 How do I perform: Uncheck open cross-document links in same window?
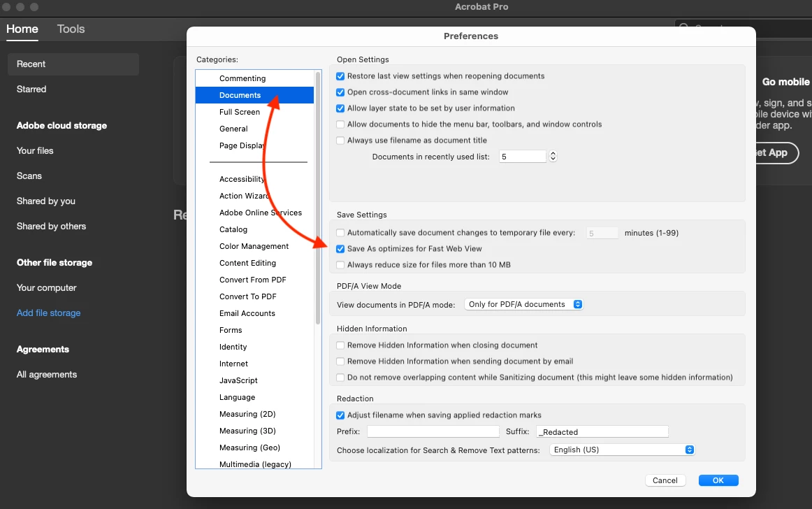340,92
